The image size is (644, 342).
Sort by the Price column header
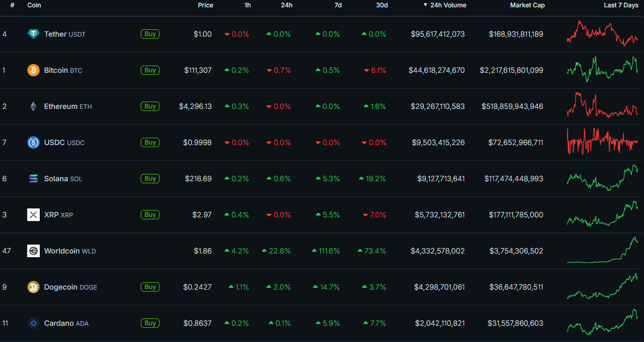pos(206,5)
